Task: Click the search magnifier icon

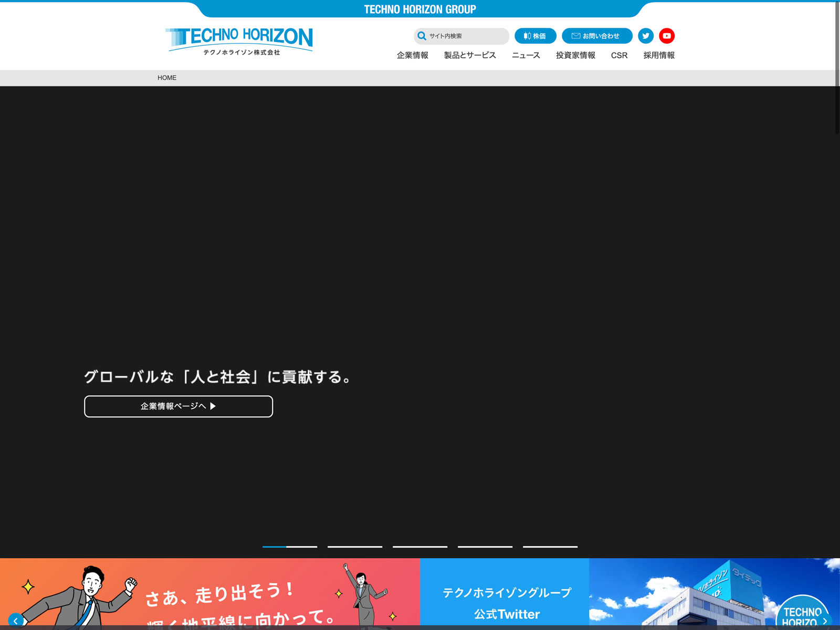Action: (x=422, y=36)
